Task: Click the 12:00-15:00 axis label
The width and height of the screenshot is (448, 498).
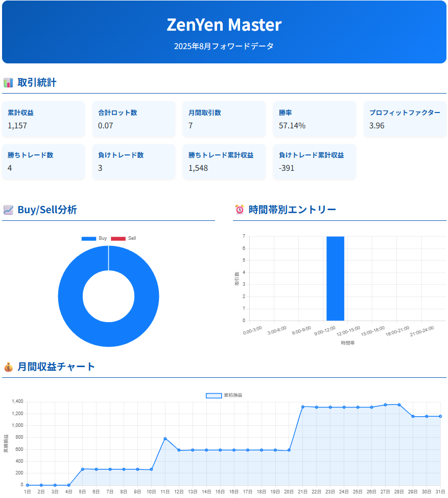Action: click(x=348, y=331)
